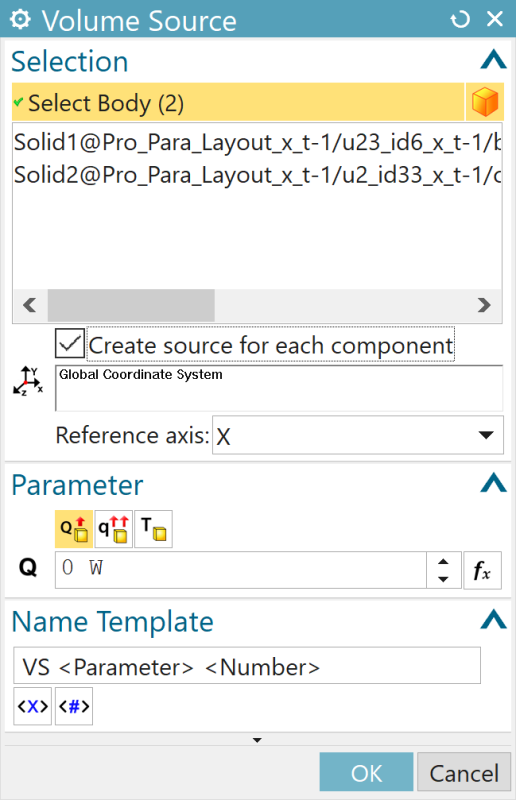Click the Cancel button
This screenshot has width=516, height=800.
point(464,772)
